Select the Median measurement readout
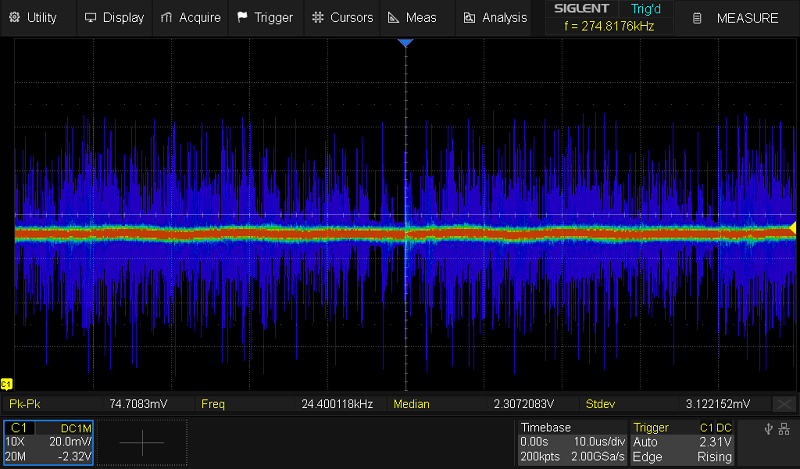800x469 pixels. [x=485, y=404]
